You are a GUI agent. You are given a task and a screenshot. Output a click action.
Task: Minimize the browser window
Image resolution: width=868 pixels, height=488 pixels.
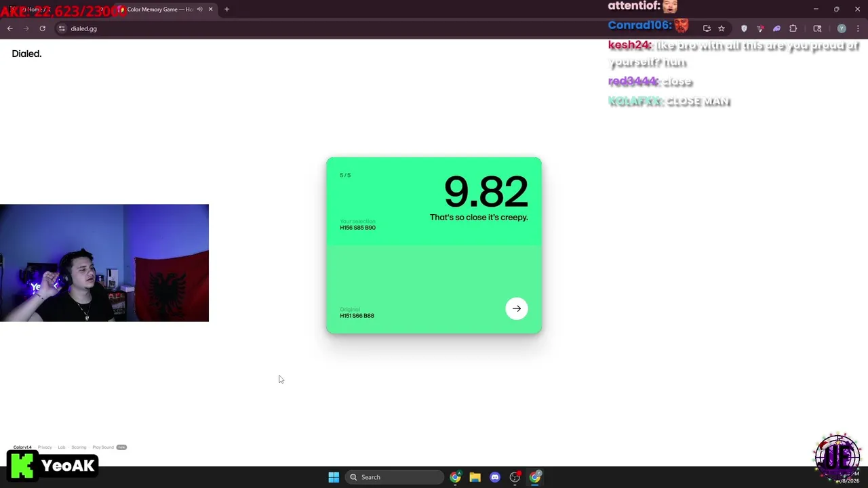(816, 9)
